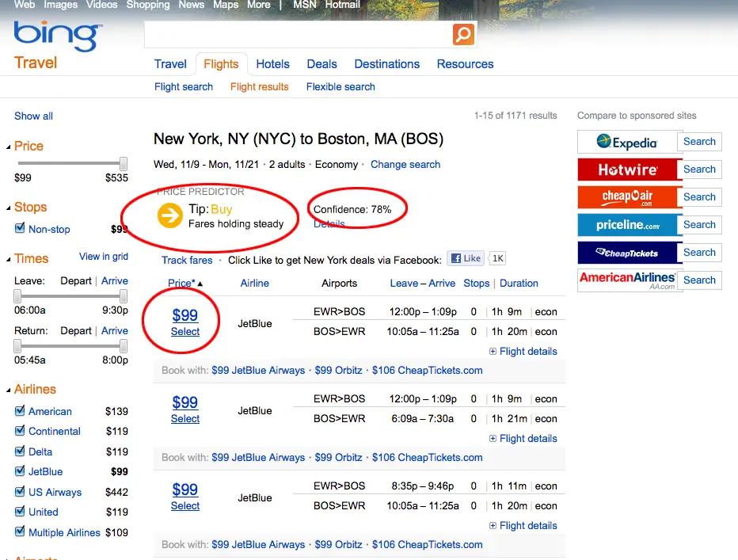Open Hotmail from top bar
The image size is (738, 560).
[x=342, y=5]
